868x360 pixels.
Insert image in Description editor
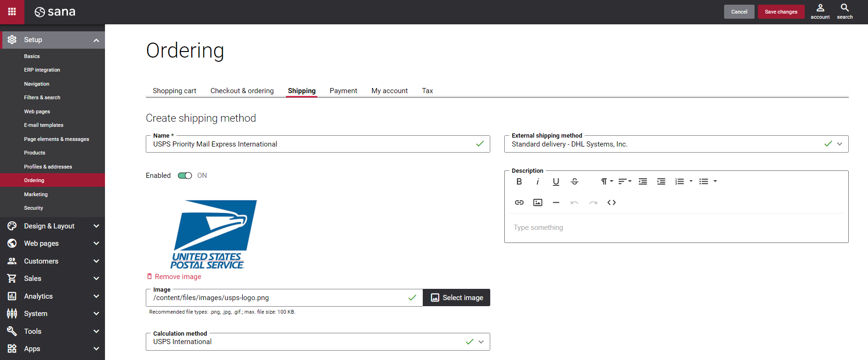[538, 203]
